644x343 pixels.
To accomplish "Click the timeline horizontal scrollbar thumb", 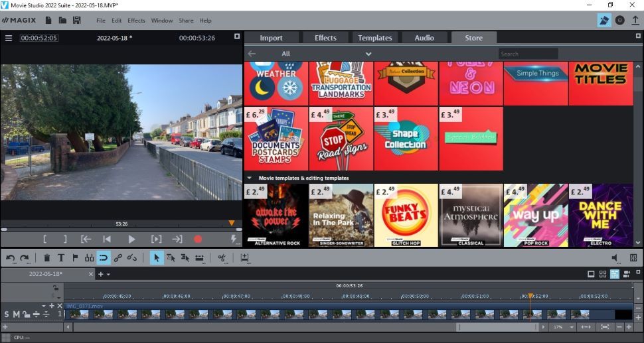I will click(497, 327).
